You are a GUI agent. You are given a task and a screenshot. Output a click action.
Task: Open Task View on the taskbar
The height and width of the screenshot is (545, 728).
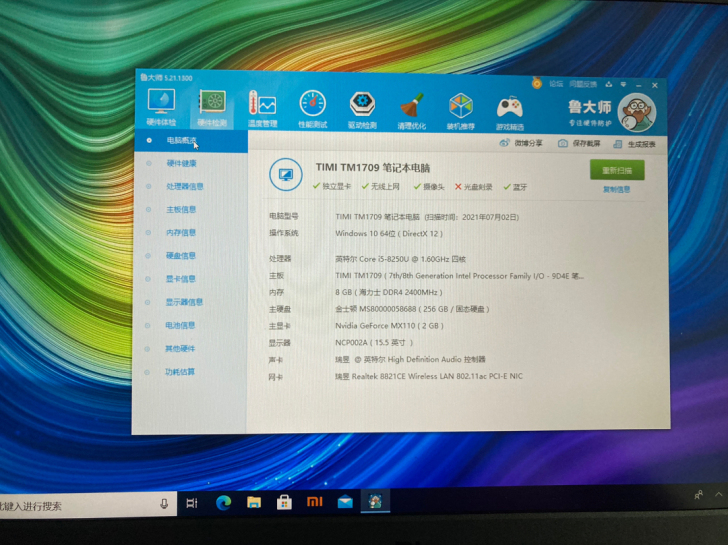point(192,503)
